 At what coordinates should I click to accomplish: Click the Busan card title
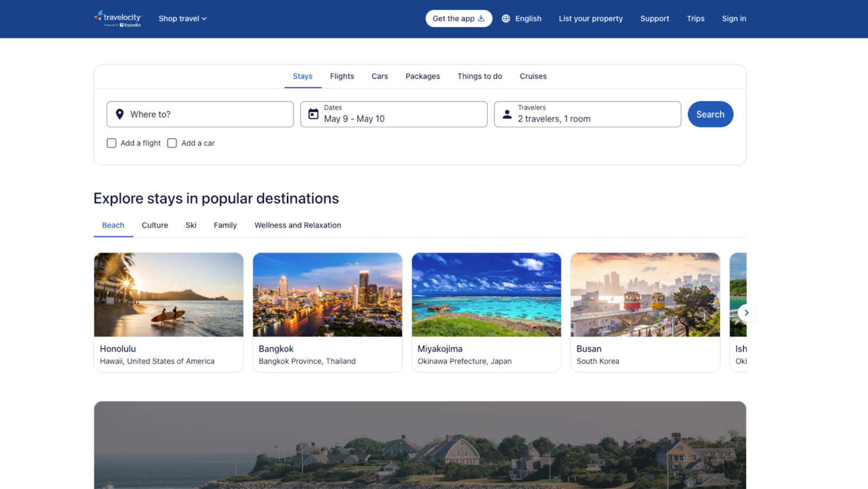(x=589, y=349)
